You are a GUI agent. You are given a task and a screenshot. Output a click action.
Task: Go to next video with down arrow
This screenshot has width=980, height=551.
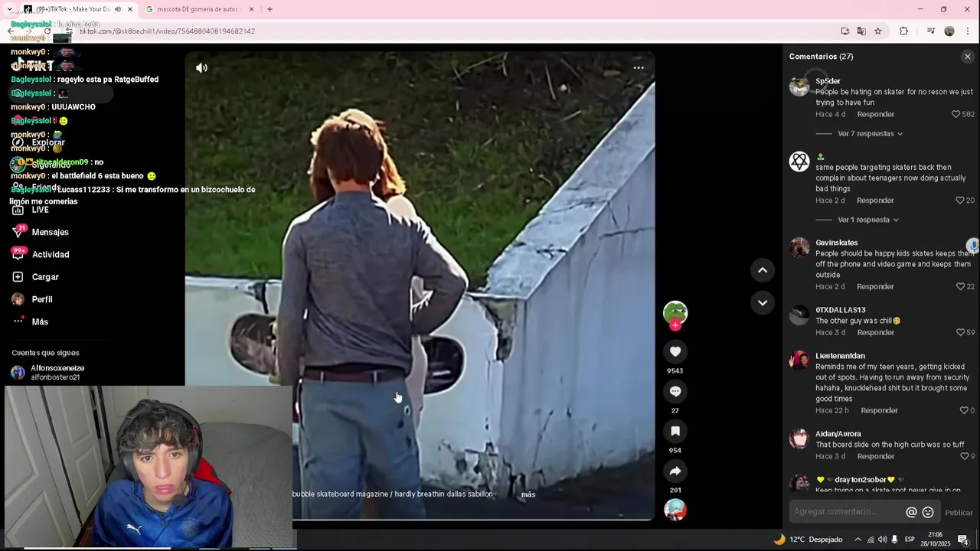click(x=762, y=302)
